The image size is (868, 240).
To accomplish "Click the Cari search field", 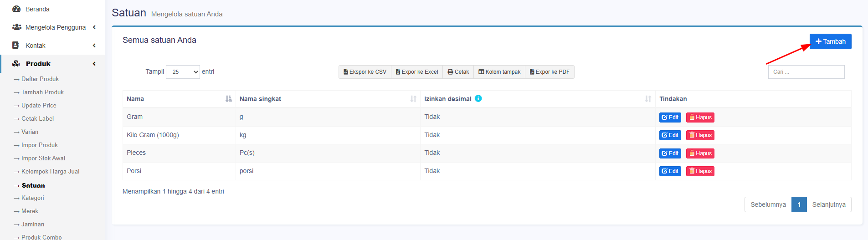I will pyautogui.click(x=806, y=72).
